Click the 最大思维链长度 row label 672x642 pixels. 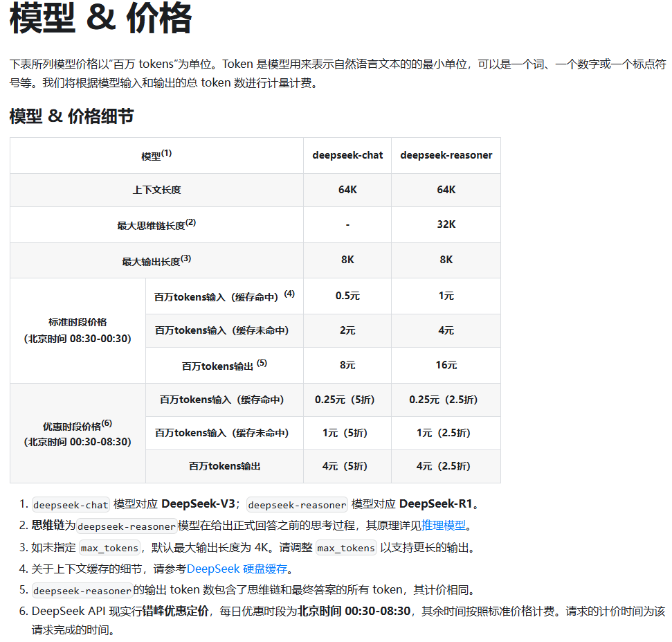pos(156,224)
